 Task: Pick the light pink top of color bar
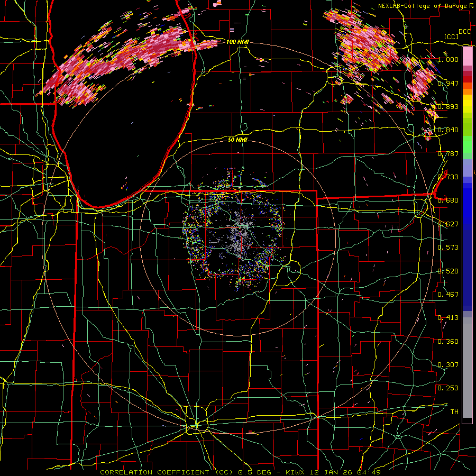[x=467, y=56]
